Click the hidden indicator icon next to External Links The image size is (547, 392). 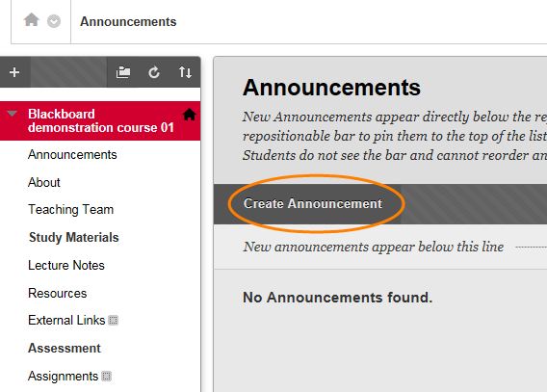coord(113,320)
